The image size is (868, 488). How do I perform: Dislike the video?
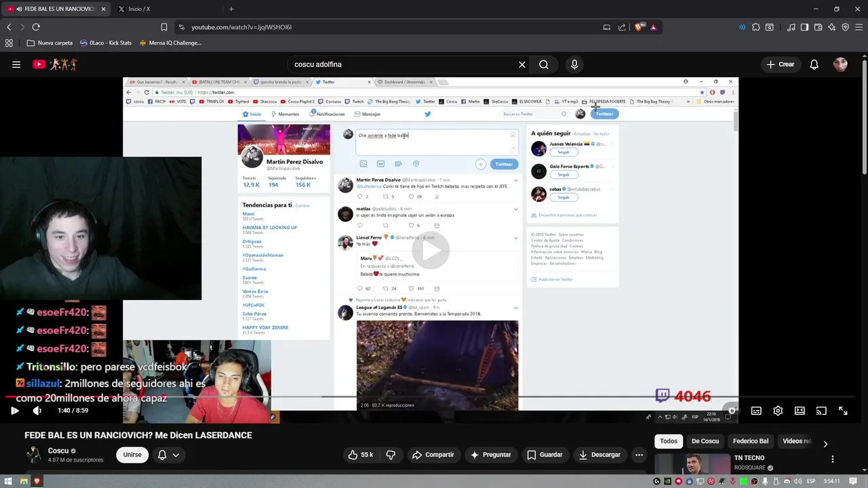click(x=391, y=455)
